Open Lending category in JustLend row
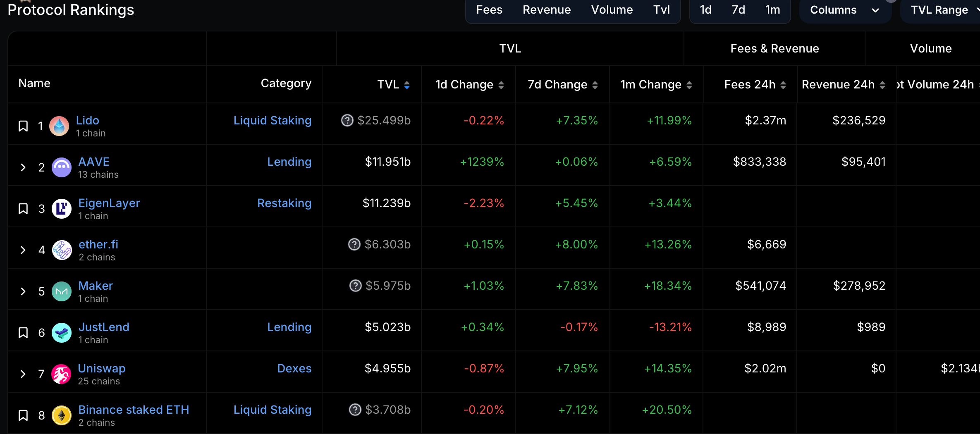The width and height of the screenshot is (980, 434). click(289, 327)
